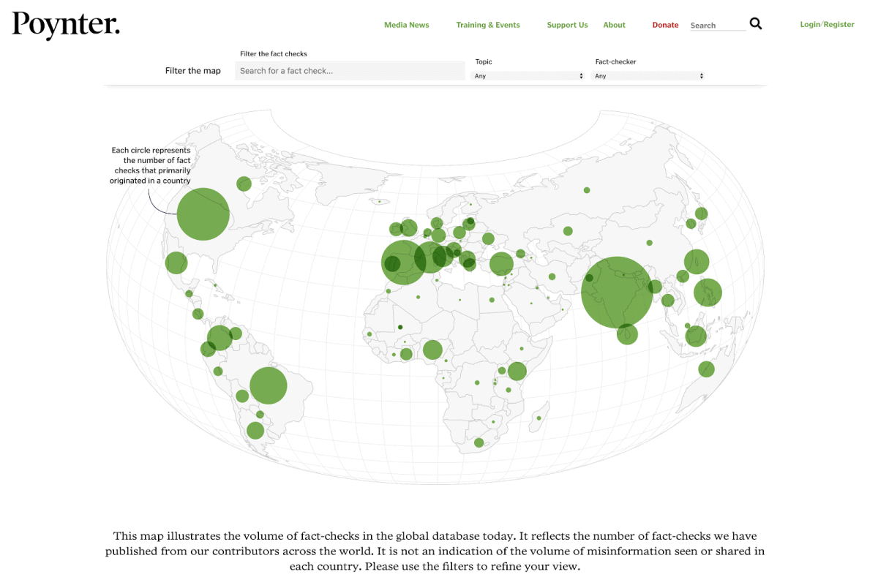Select the Nigeria fact-check circle

tap(432, 350)
